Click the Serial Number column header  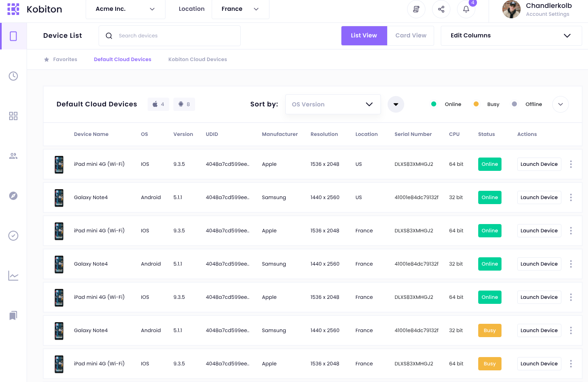pyautogui.click(x=413, y=134)
